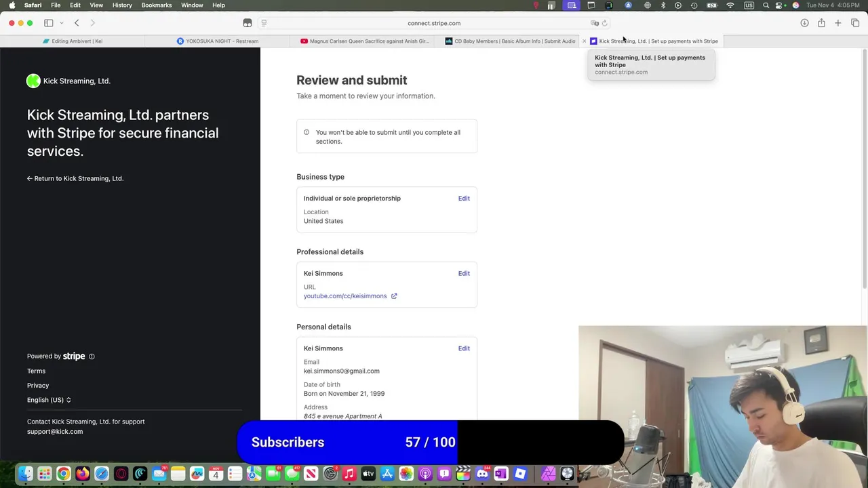Click Safari's sidebar toggle icon
868x488 pixels.
point(49,23)
